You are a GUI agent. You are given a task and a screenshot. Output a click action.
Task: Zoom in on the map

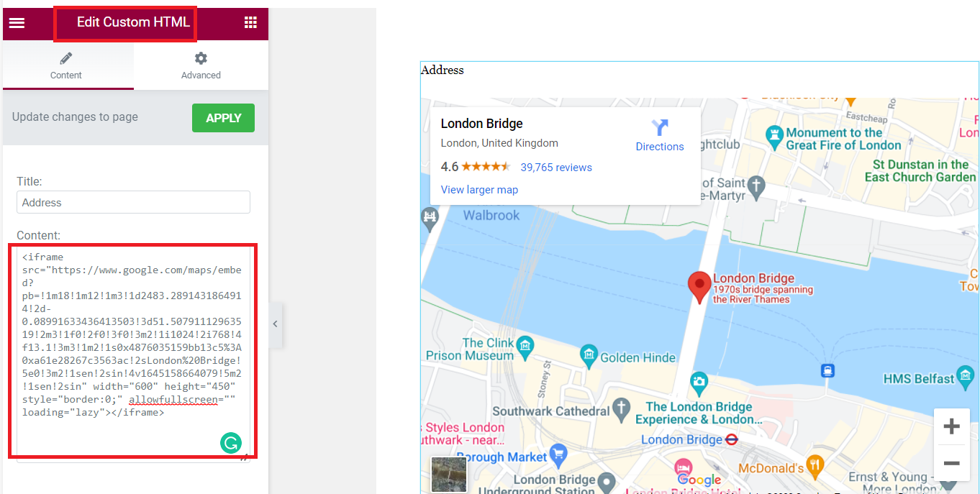[951, 426]
